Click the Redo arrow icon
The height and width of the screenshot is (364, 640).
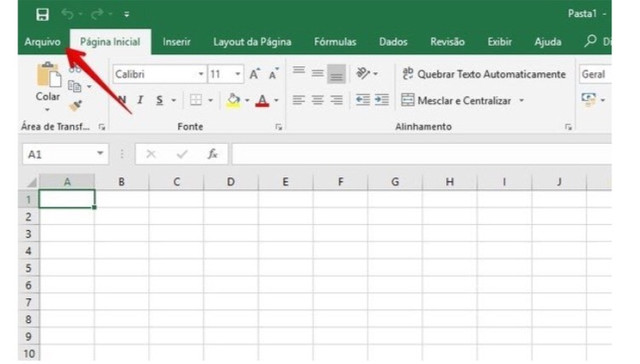point(97,14)
